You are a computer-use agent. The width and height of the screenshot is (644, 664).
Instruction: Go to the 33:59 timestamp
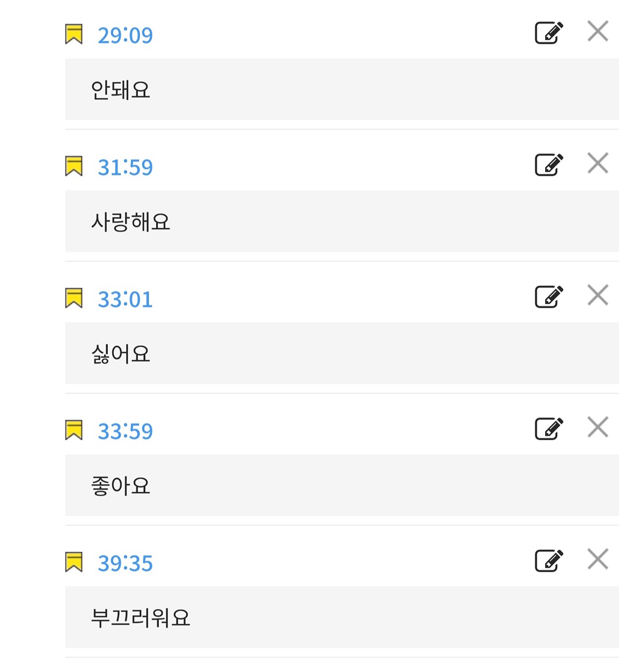tap(125, 432)
